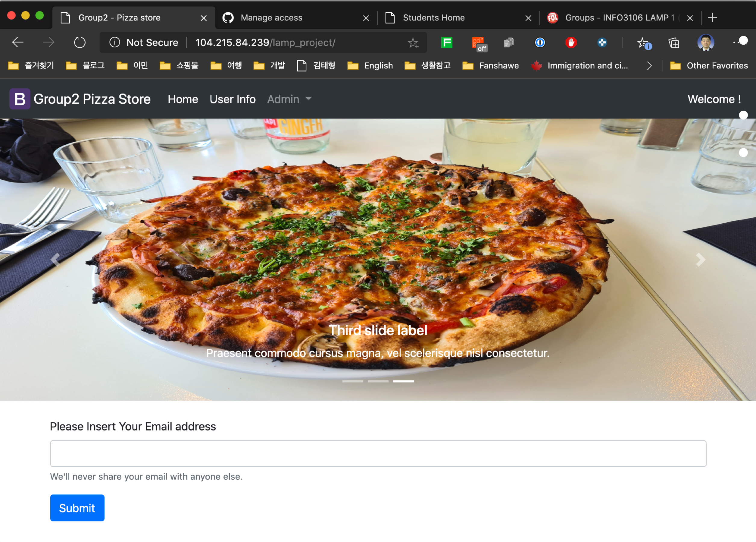Viewport: 756px width, 542px height.
Task: Click the Bootstrap B logo in navbar
Action: 20,99
